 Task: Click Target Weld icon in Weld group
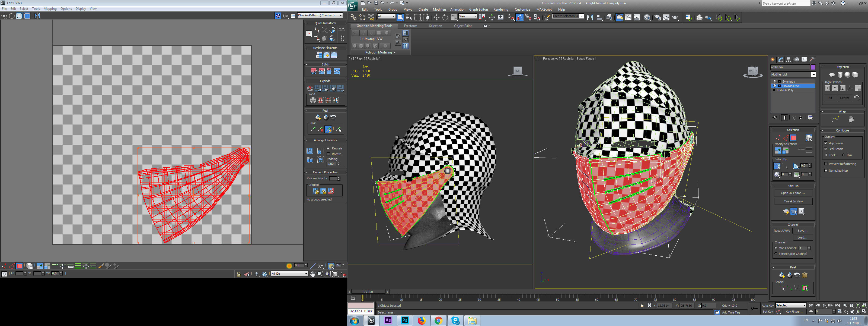coord(313,100)
